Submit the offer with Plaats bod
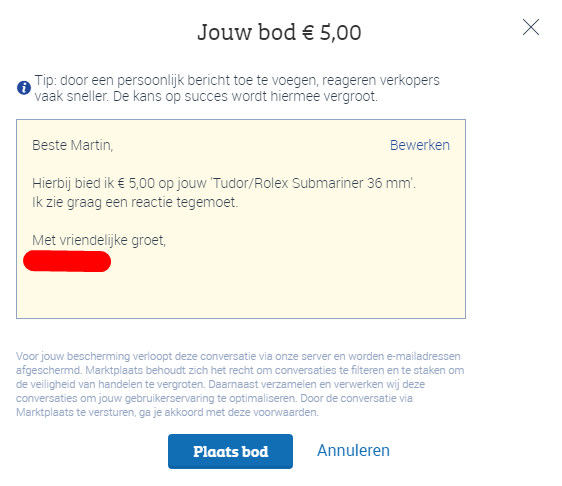The height and width of the screenshot is (486, 562). [230, 452]
